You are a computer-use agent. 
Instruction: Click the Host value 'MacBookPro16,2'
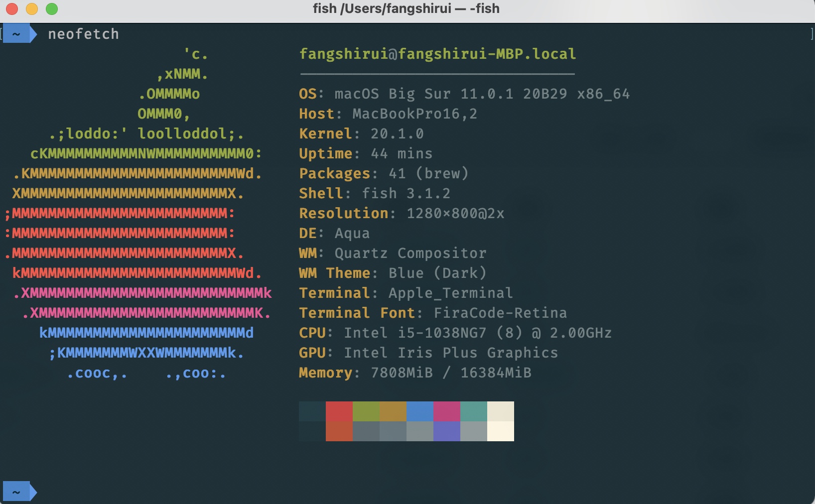(415, 114)
